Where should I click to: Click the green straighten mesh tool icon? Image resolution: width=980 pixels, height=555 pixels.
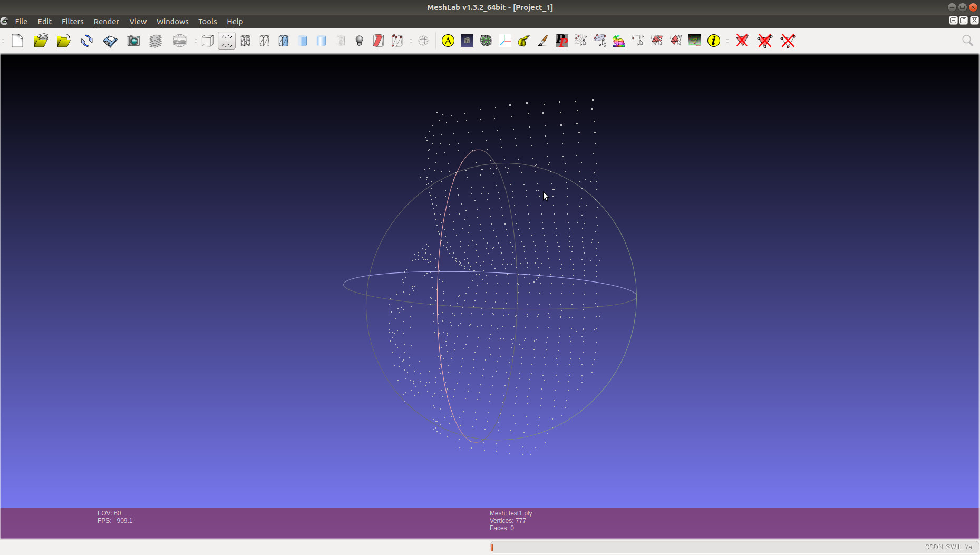tap(486, 41)
